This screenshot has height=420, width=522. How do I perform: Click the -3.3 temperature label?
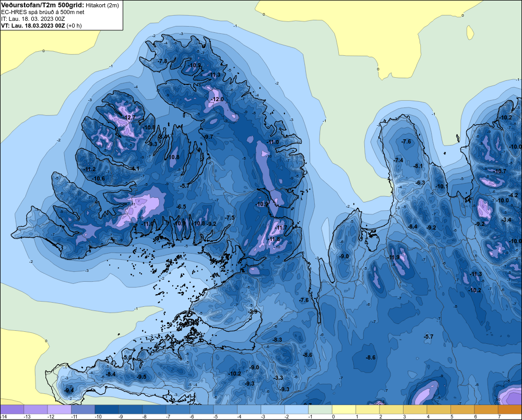278,378
